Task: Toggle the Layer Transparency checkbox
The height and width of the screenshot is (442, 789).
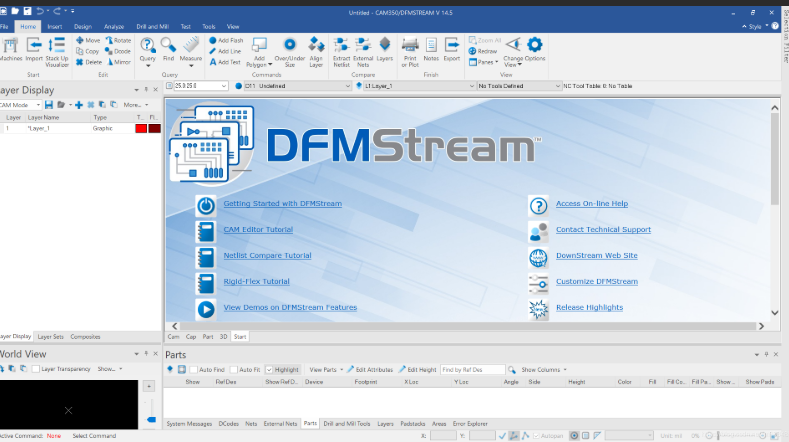Action: click(x=36, y=369)
